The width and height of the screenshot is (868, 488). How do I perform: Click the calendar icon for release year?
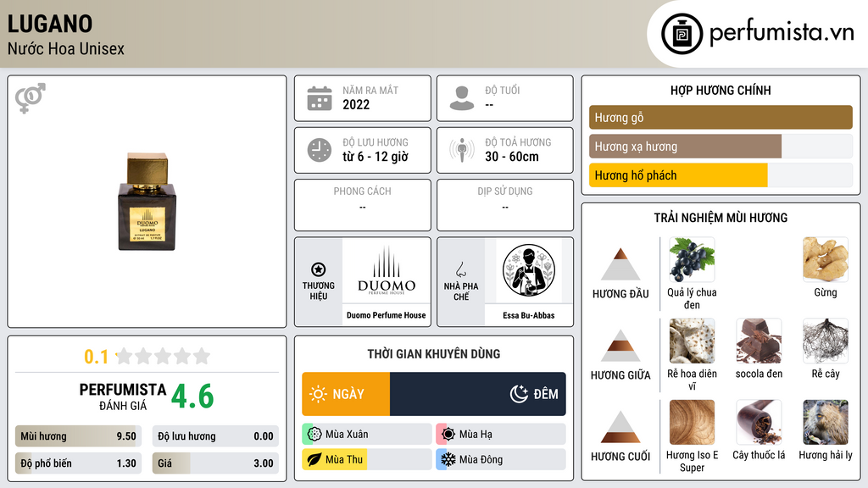320,98
